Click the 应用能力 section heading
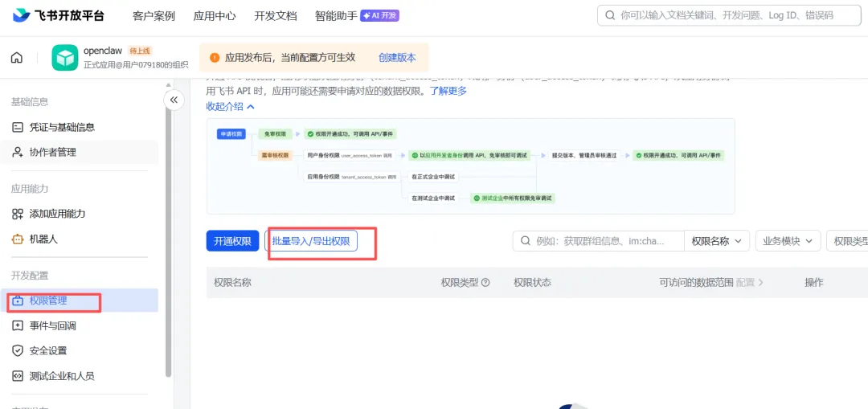This screenshot has height=409, width=868. (x=30, y=189)
